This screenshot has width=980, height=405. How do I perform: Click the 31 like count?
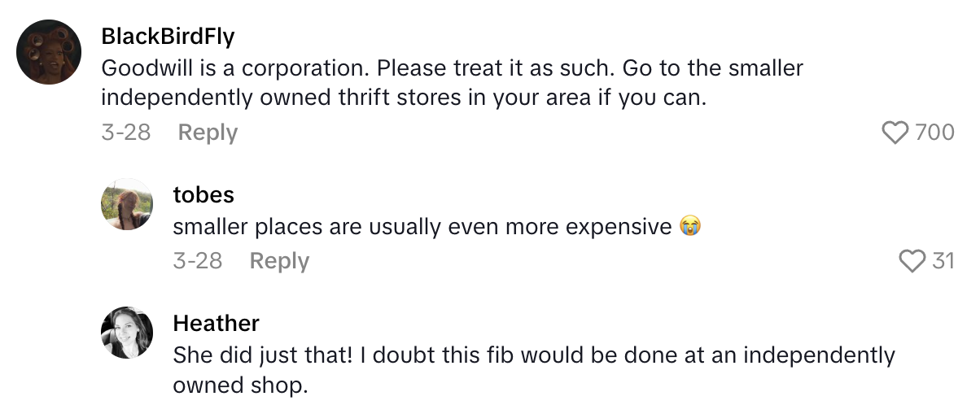[x=943, y=261]
